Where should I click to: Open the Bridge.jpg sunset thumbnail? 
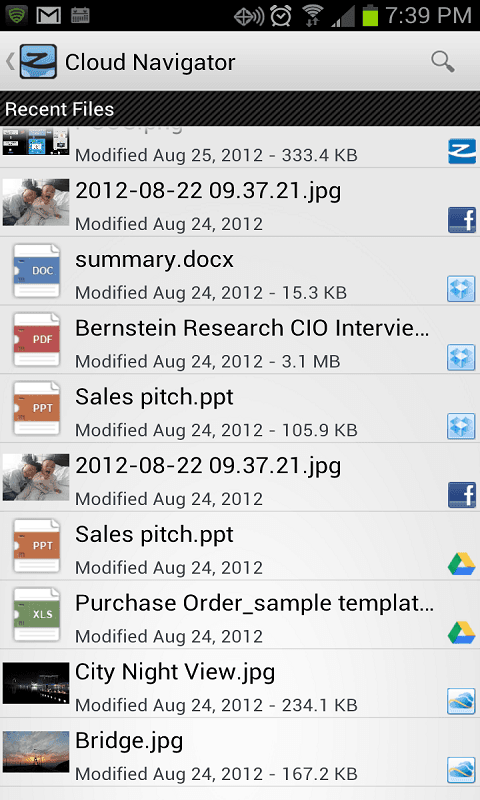[36, 752]
